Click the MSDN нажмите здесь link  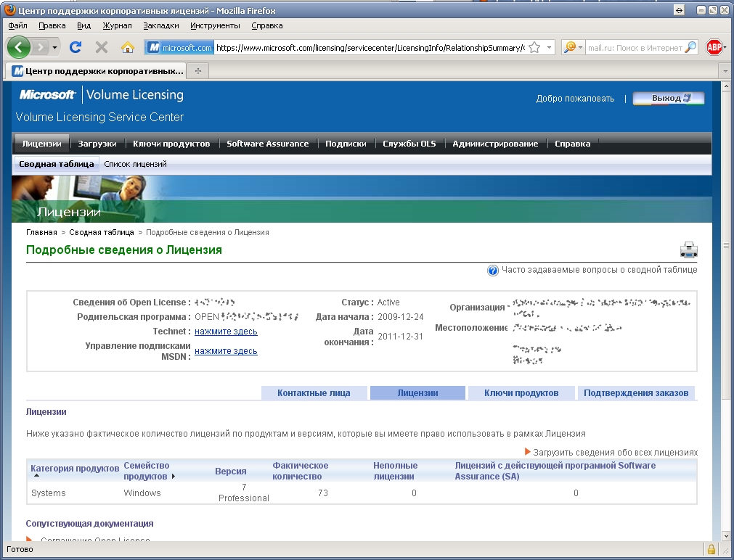click(226, 351)
